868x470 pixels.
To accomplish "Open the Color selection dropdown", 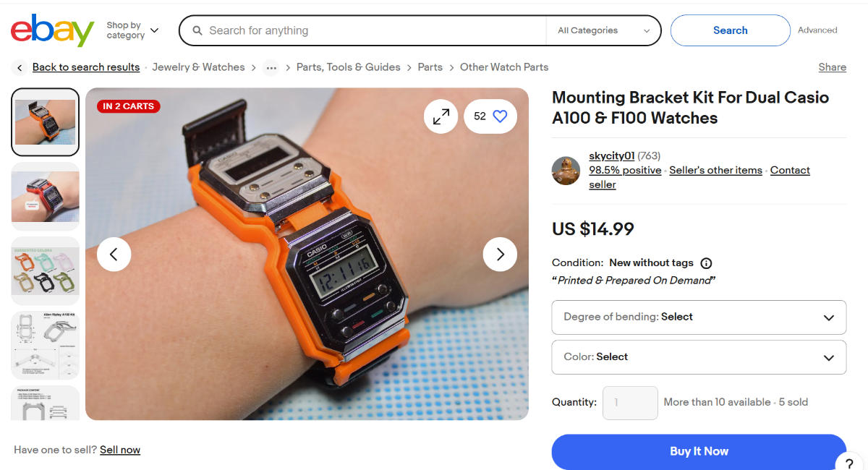I will (699, 357).
